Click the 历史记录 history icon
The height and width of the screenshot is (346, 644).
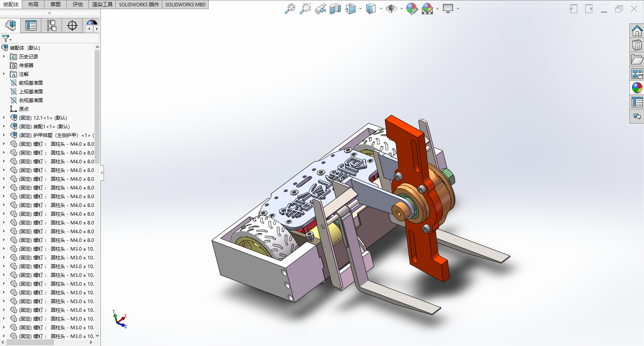[13, 57]
